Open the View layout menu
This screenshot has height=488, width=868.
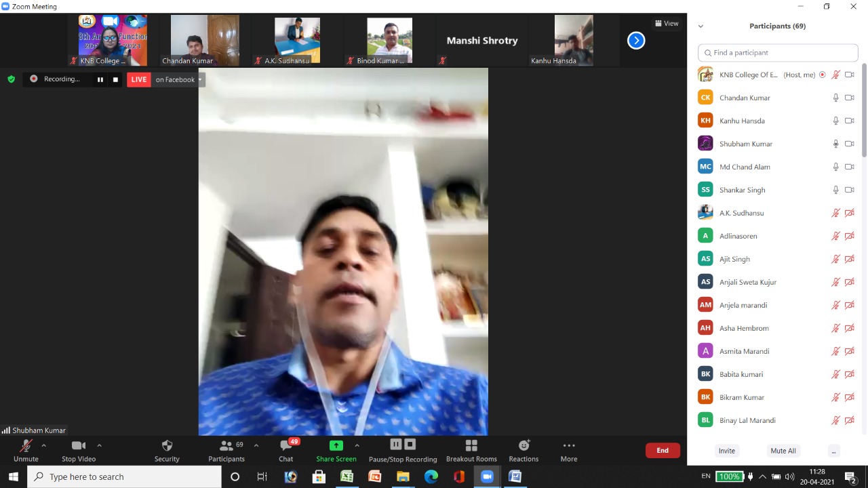667,23
